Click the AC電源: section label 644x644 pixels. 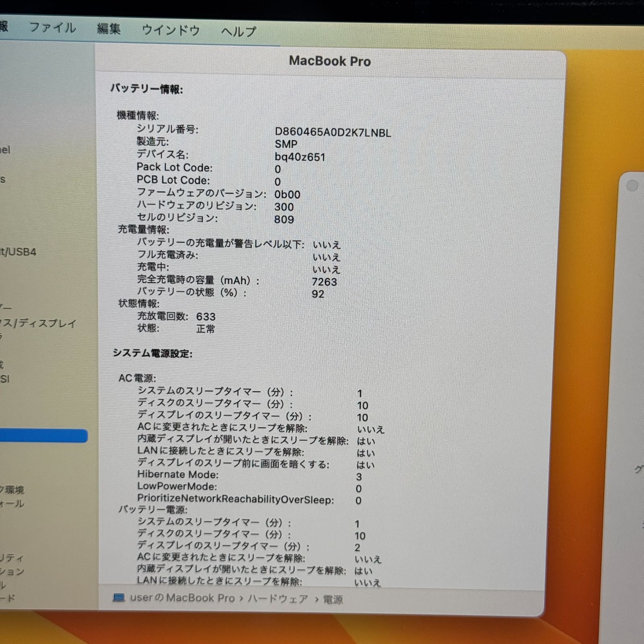tap(137, 378)
